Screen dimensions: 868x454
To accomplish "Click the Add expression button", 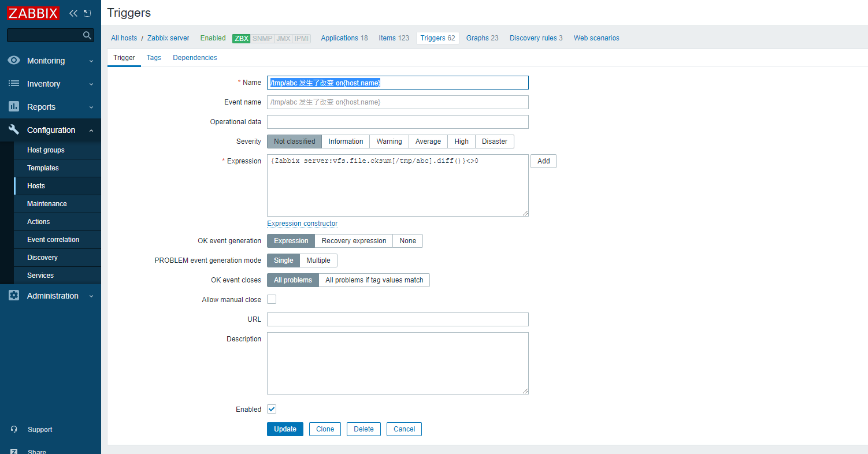I will coord(543,161).
